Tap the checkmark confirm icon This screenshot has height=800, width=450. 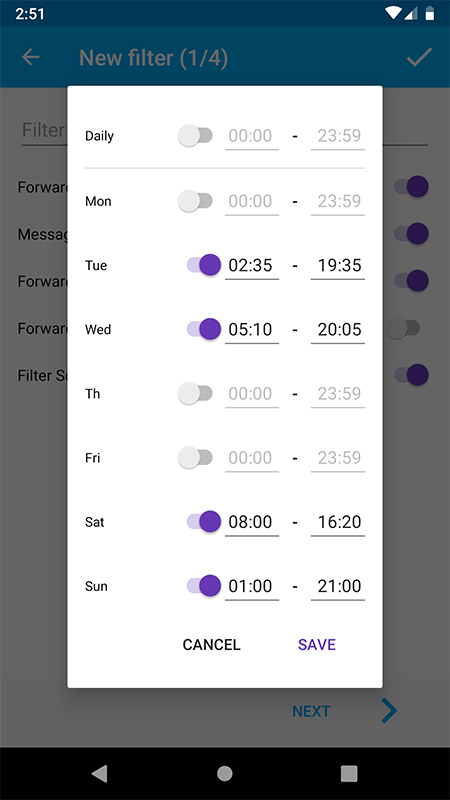[419, 58]
